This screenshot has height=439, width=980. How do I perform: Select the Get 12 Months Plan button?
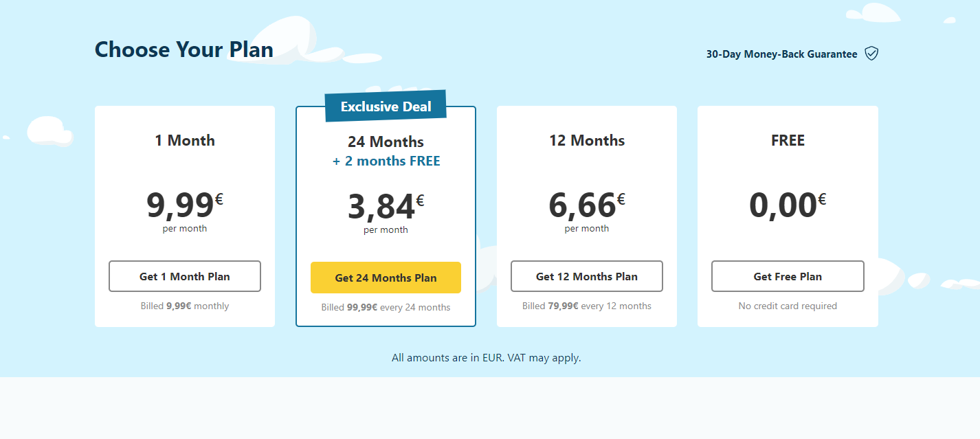pos(586,276)
